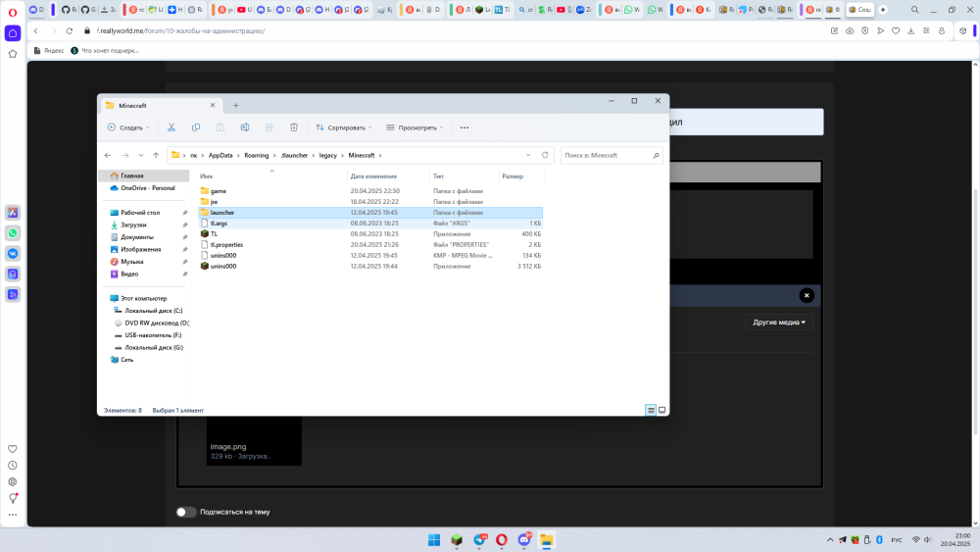Open the 'Просмотреть' dropdown
The image size is (980, 552).
point(415,127)
